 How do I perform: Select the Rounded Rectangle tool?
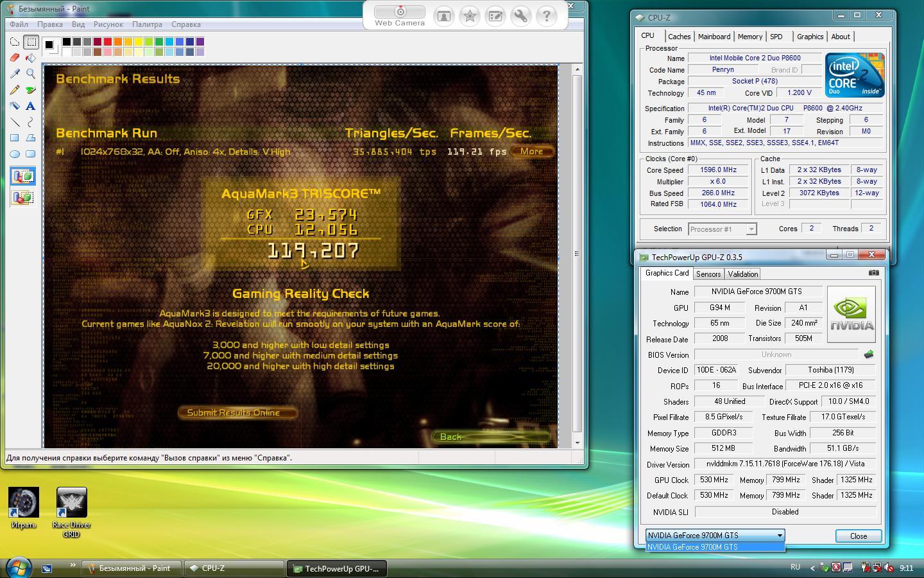tap(31, 154)
